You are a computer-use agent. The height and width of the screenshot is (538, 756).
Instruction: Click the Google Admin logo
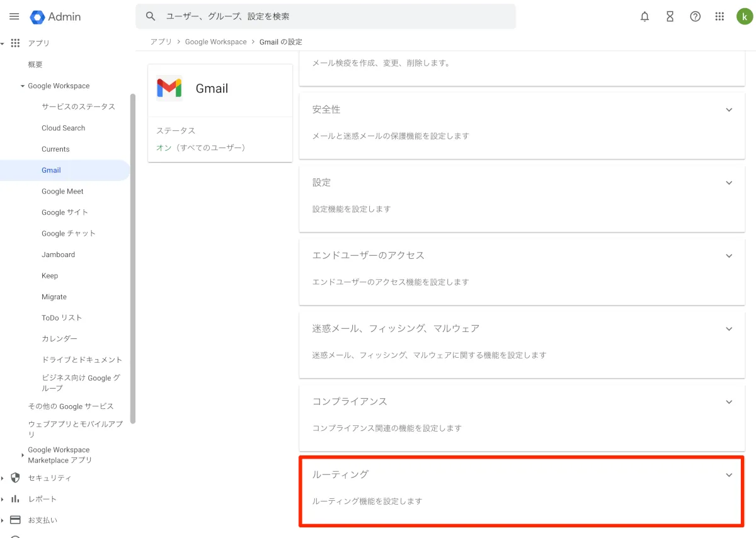(55, 16)
